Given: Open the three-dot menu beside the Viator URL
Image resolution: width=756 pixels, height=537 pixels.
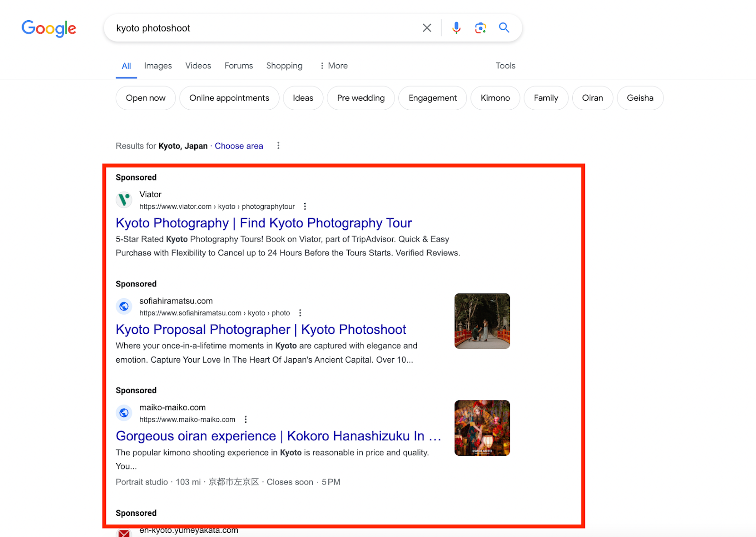Looking at the screenshot, I should tap(305, 207).
